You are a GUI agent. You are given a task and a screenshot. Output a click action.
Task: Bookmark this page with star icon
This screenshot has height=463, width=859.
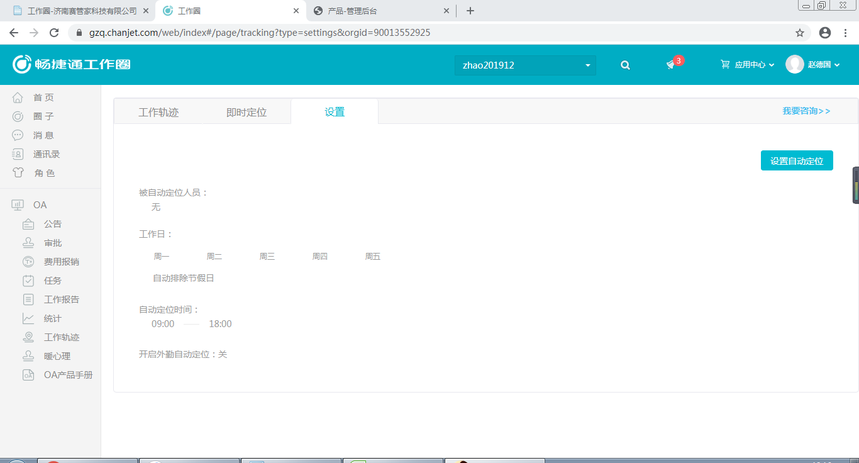(800, 33)
